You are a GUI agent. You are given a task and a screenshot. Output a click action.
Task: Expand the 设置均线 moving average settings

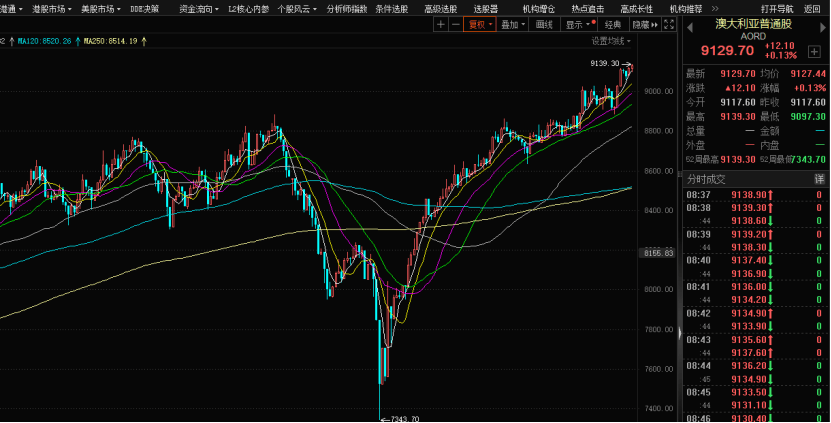(x=611, y=41)
